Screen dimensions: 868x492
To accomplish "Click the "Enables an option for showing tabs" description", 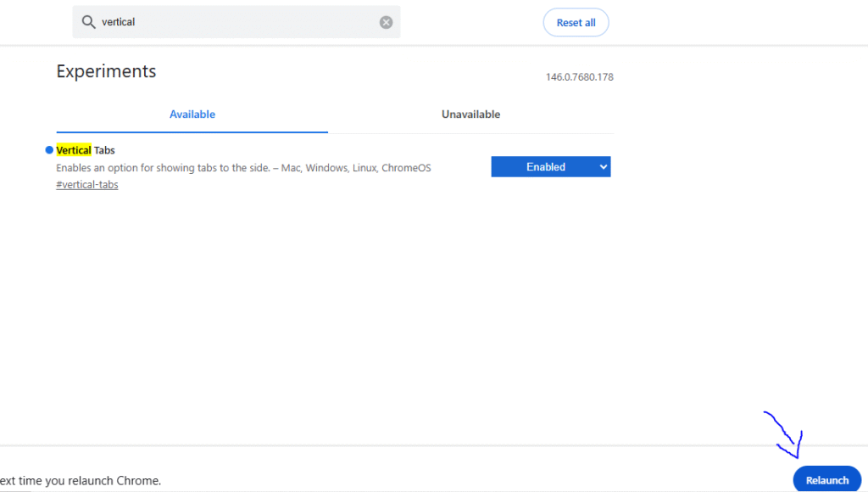I will click(161, 168).
